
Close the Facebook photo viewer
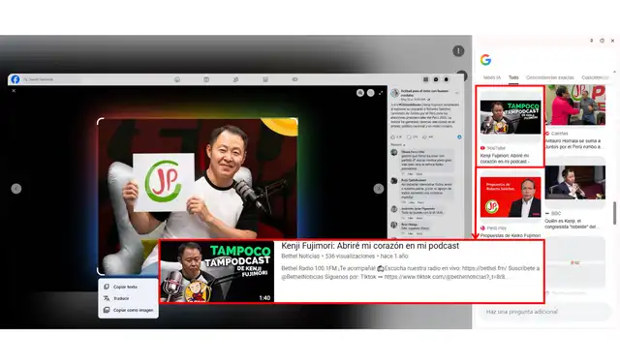coord(14,91)
